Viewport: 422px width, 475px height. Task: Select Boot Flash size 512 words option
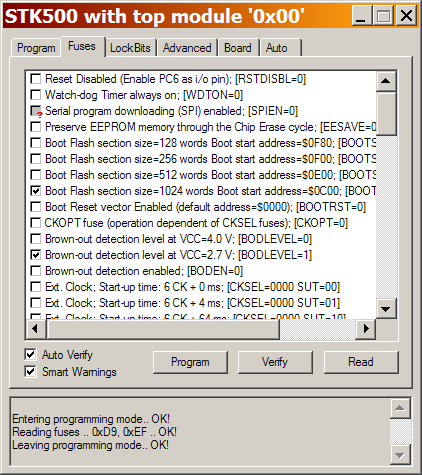(35, 175)
